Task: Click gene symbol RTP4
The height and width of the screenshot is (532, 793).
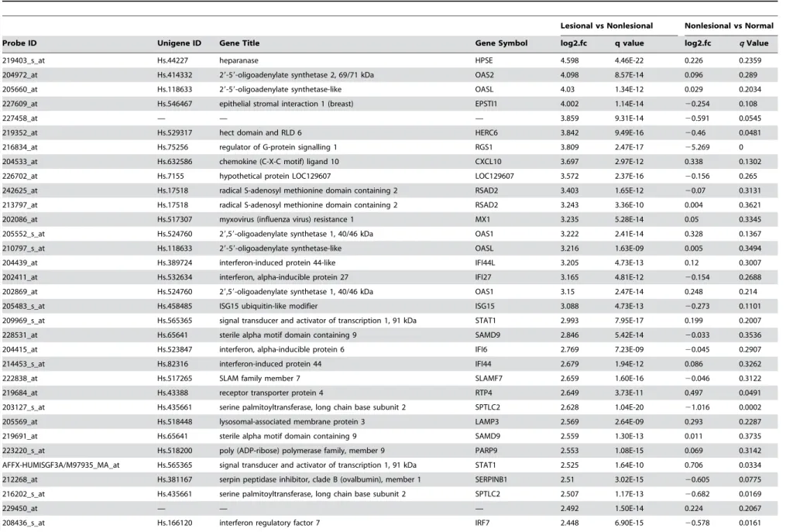Action: 483,393
